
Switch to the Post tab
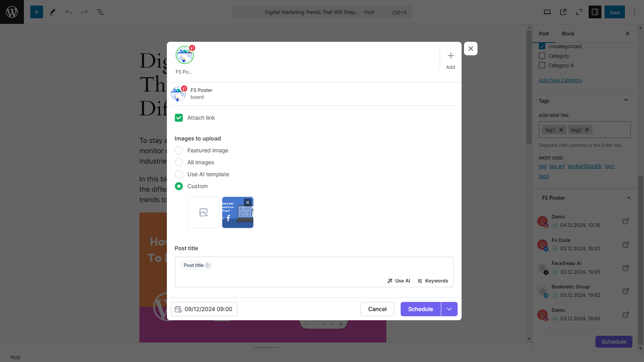(x=544, y=34)
